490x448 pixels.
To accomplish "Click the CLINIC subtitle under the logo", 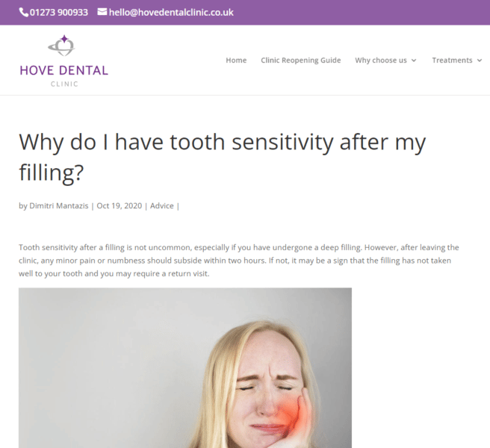I will point(64,84).
